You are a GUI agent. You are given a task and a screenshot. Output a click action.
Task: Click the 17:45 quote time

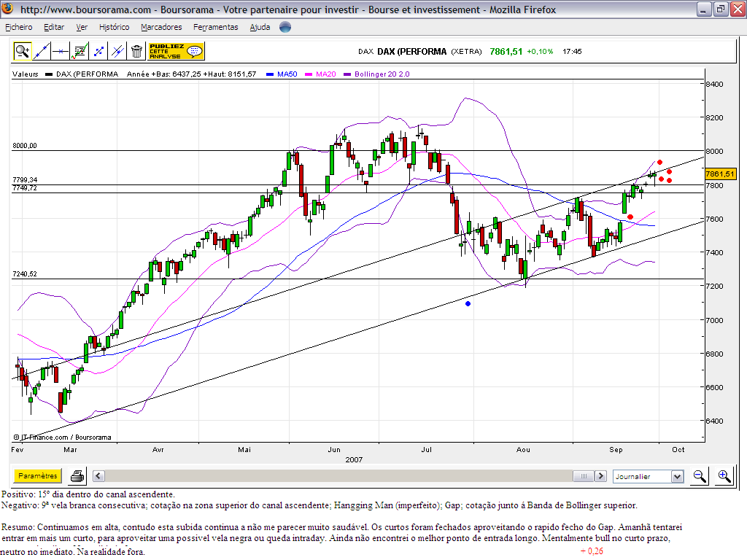pos(572,52)
